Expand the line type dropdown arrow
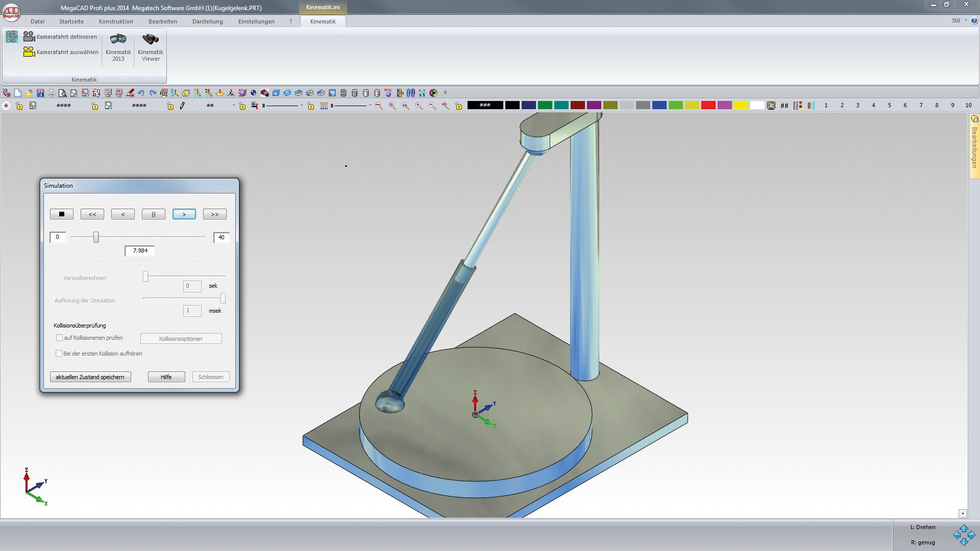Viewport: 980px width, 551px height. pos(302,106)
